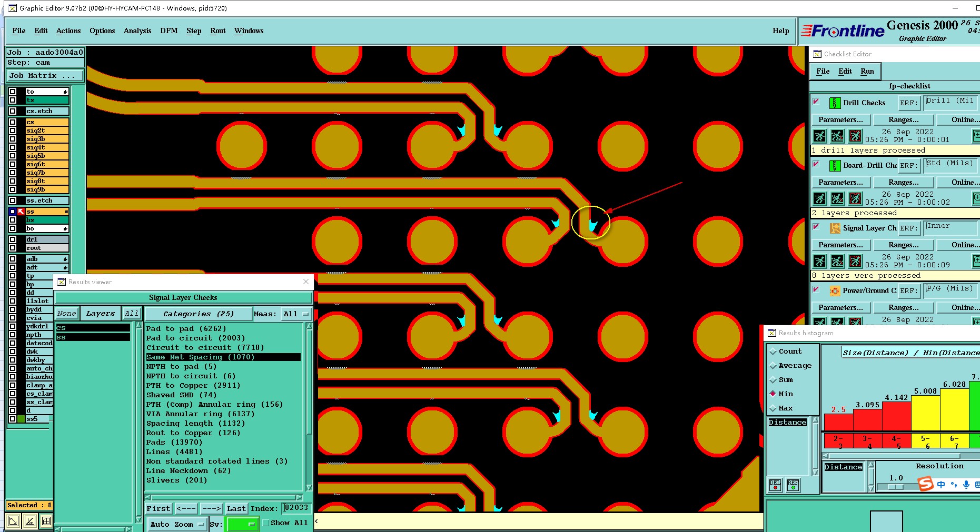Toggle the Drill Checks checkbox

[816, 102]
